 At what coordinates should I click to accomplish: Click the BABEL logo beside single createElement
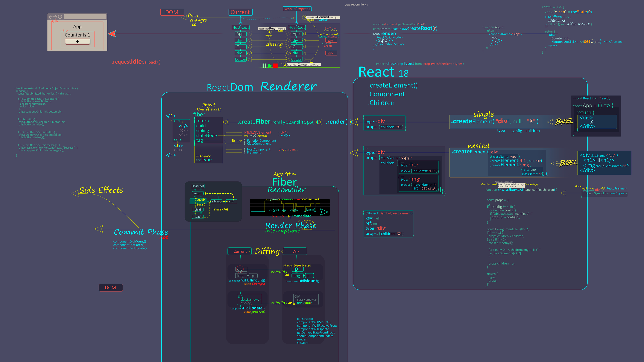point(563,121)
